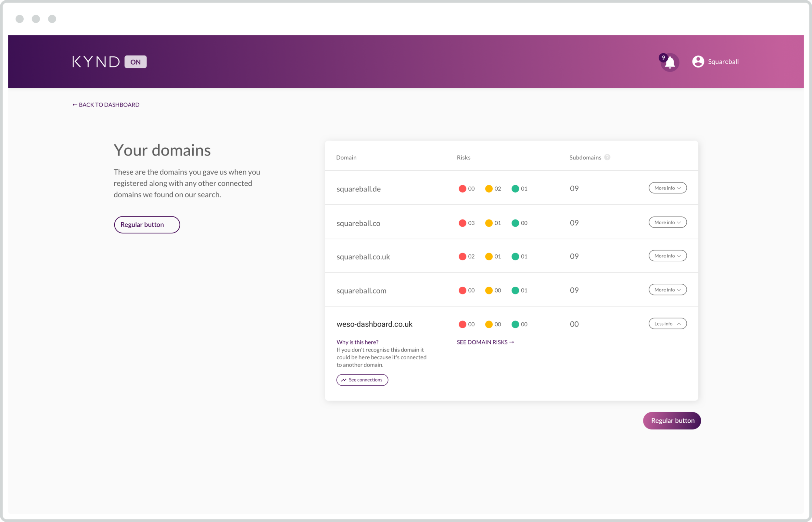The image size is (812, 522).
Task: Click the Subdomains help question-mark icon
Action: pos(607,157)
